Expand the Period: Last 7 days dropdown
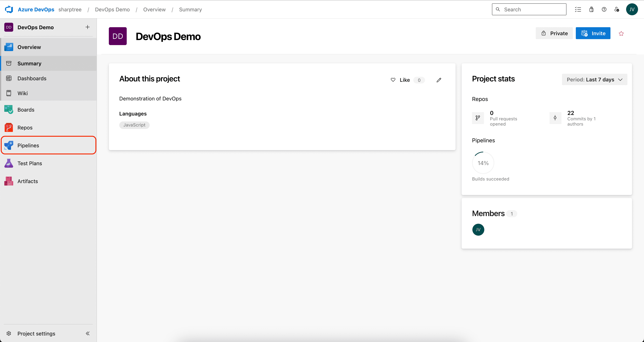Screen dimensions: 644x342 coord(594,80)
